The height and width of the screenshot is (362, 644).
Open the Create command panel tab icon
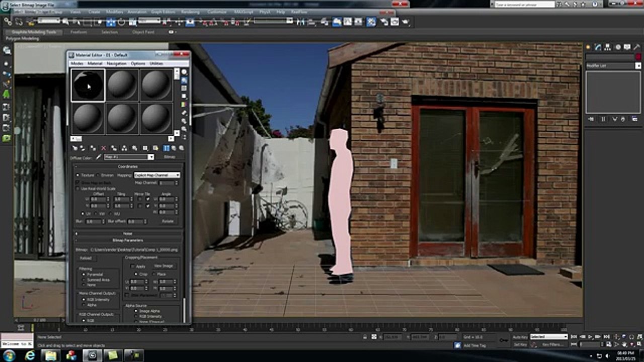(588, 47)
